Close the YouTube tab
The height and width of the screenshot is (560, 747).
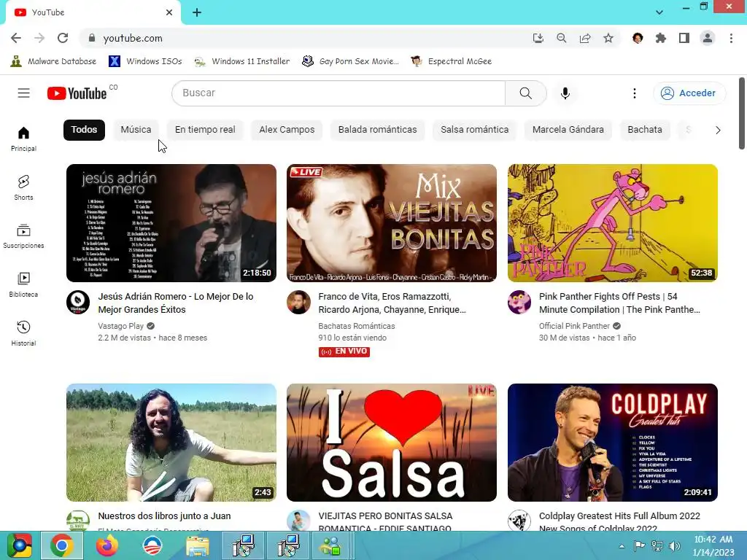(x=169, y=12)
